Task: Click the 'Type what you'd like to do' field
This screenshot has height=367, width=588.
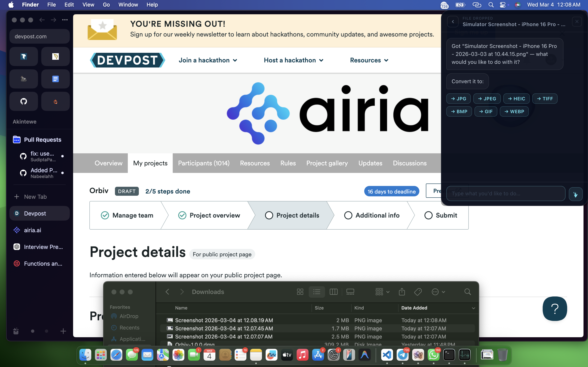Action: tap(506, 193)
